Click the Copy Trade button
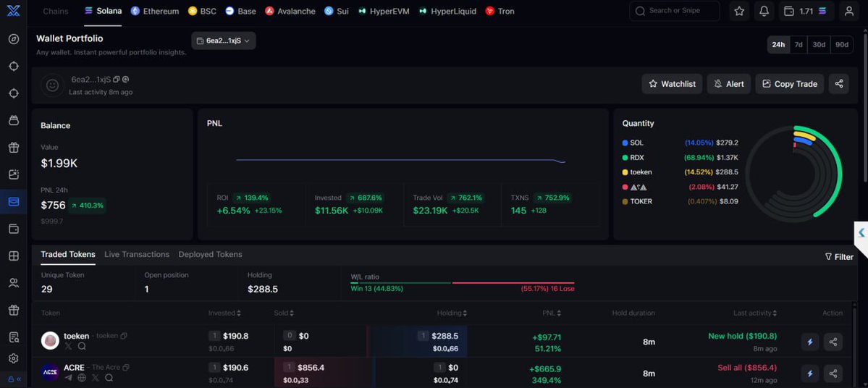Viewport: 868px width, 388px height. 790,83
